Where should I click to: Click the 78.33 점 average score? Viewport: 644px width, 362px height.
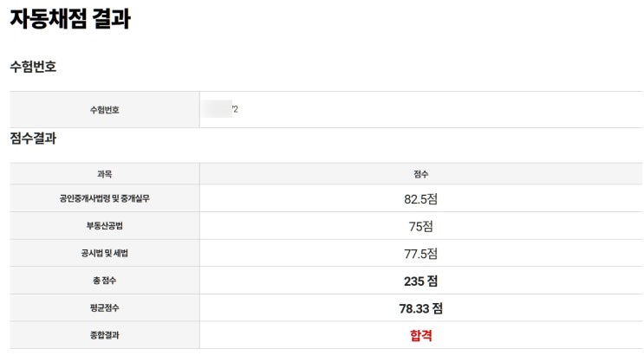[420, 308]
